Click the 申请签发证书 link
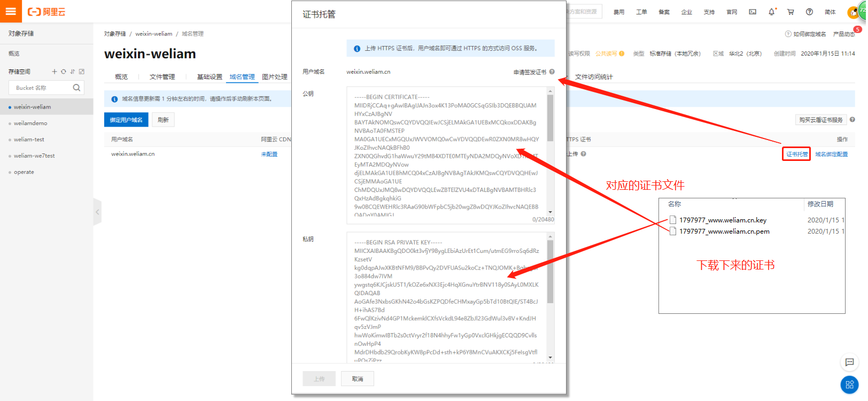868x401 pixels. click(530, 72)
